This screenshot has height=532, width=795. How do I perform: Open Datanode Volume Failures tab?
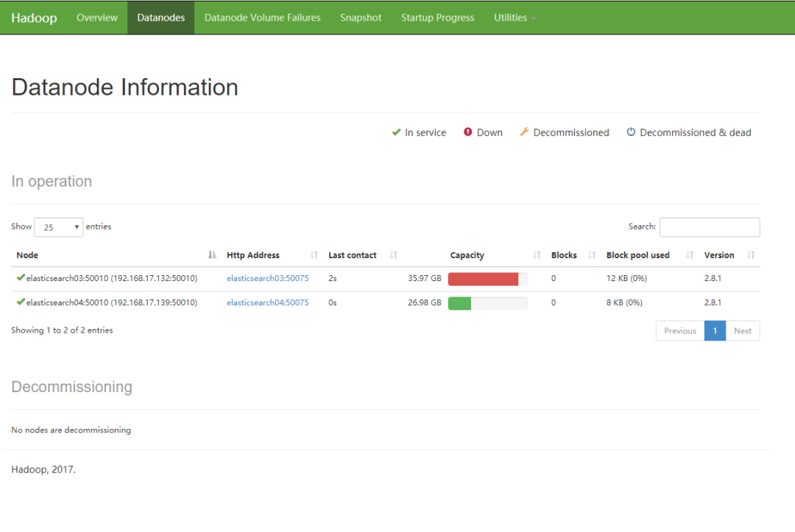263,18
